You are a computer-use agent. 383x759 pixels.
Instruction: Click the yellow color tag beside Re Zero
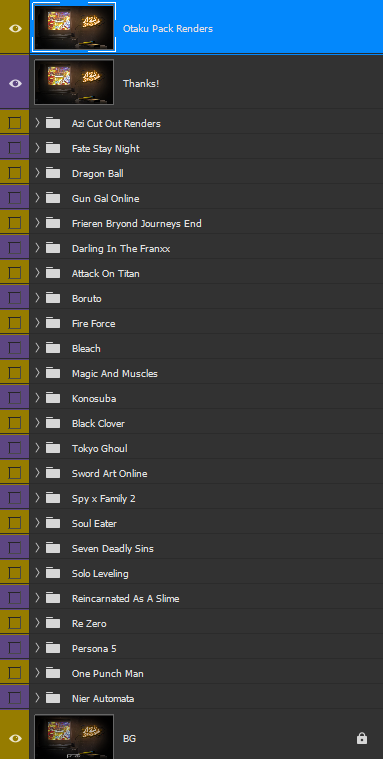tap(15, 623)
